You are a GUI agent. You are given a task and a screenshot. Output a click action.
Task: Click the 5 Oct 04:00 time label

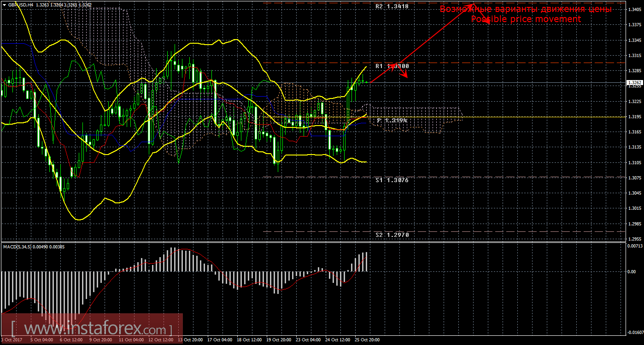(x=41, y=341)
